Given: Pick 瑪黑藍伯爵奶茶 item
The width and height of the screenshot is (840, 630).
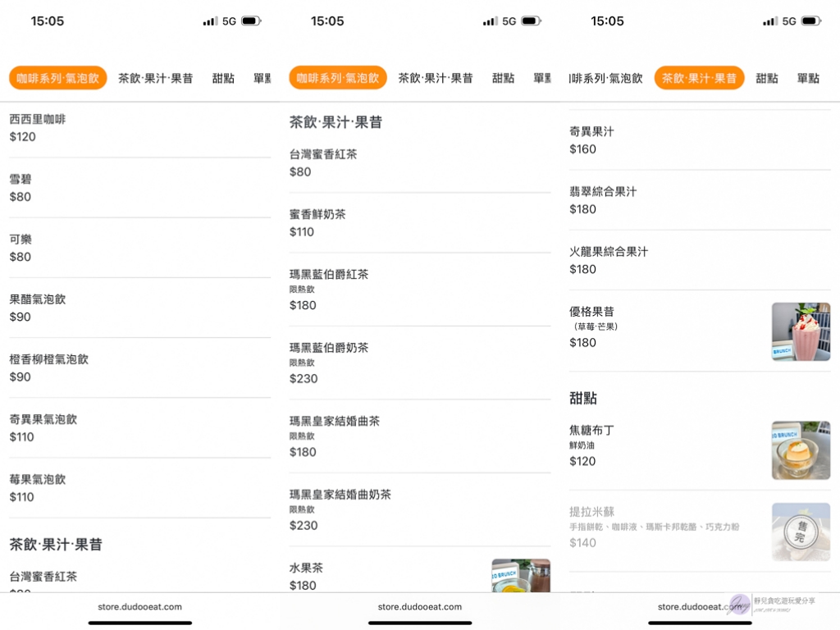Looking at the screenshot, I should (420, 363).
